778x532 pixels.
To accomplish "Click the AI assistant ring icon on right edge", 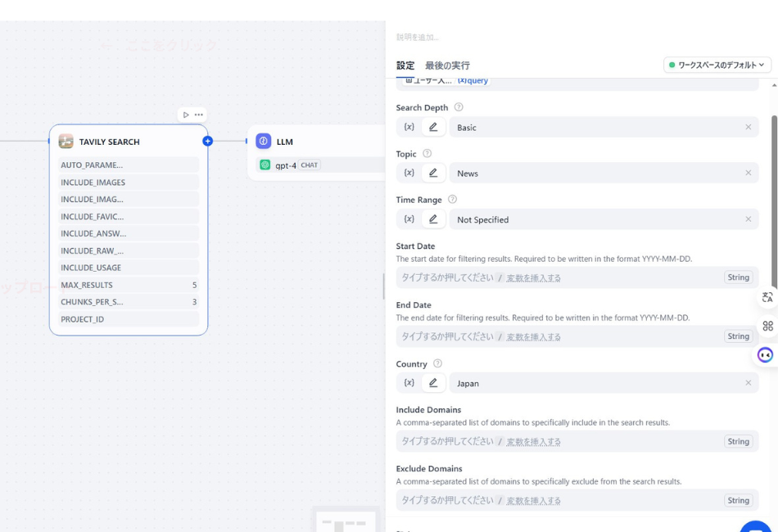I will (x=764, y=354).
